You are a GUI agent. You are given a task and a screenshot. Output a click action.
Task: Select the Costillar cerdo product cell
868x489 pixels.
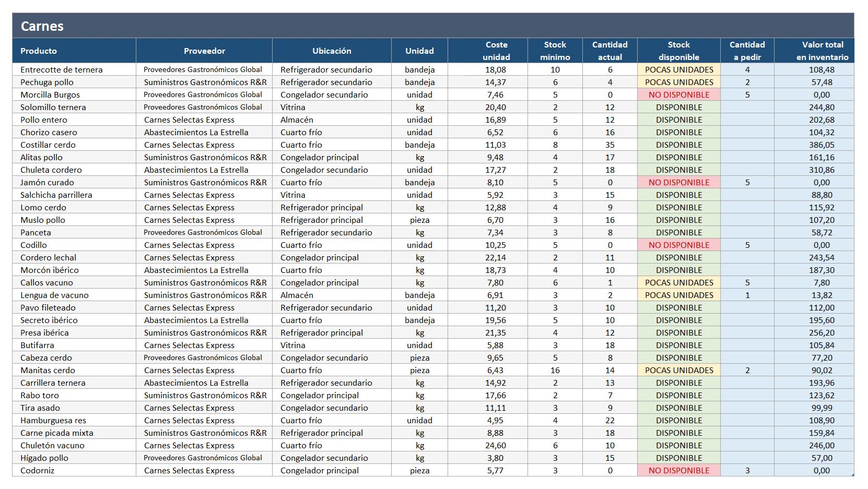coord(74,145)
